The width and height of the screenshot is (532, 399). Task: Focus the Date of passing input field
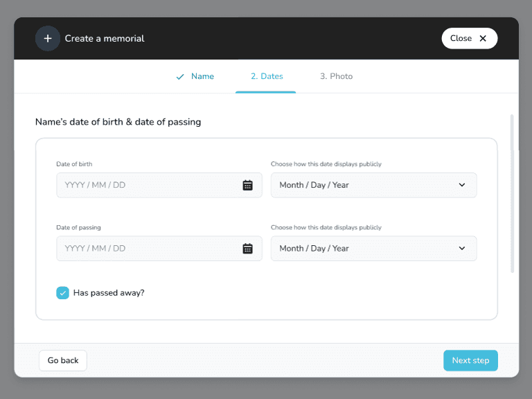point(149,249)
